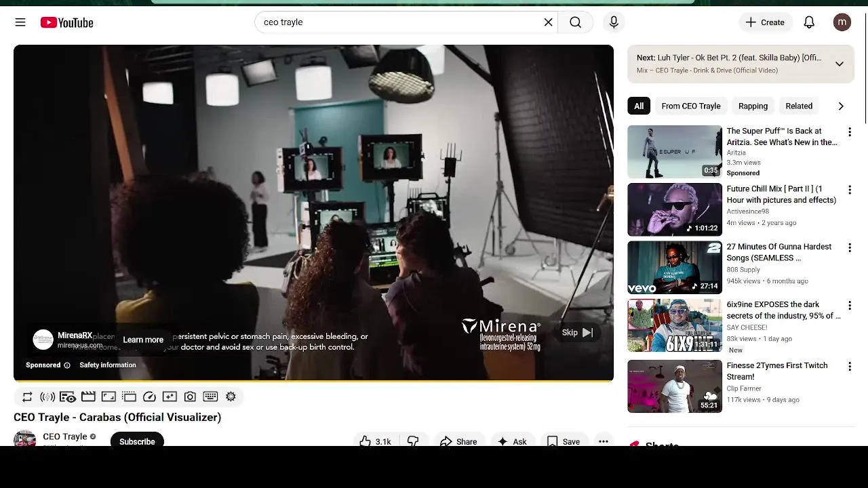868x488 pixels.
Task: Open options for Super Puff ad
Action: tap(850, 132)
